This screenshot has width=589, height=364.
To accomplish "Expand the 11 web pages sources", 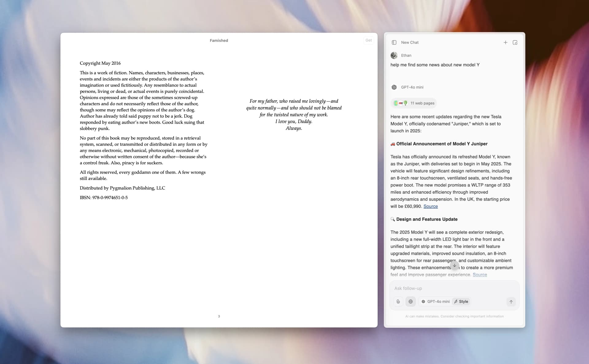I will [414, 103].
